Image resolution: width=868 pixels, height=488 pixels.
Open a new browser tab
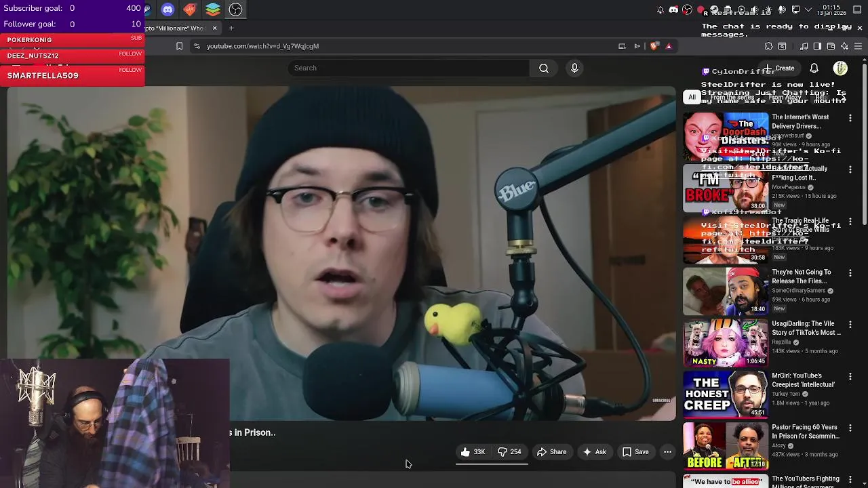(x=231, y=28)
